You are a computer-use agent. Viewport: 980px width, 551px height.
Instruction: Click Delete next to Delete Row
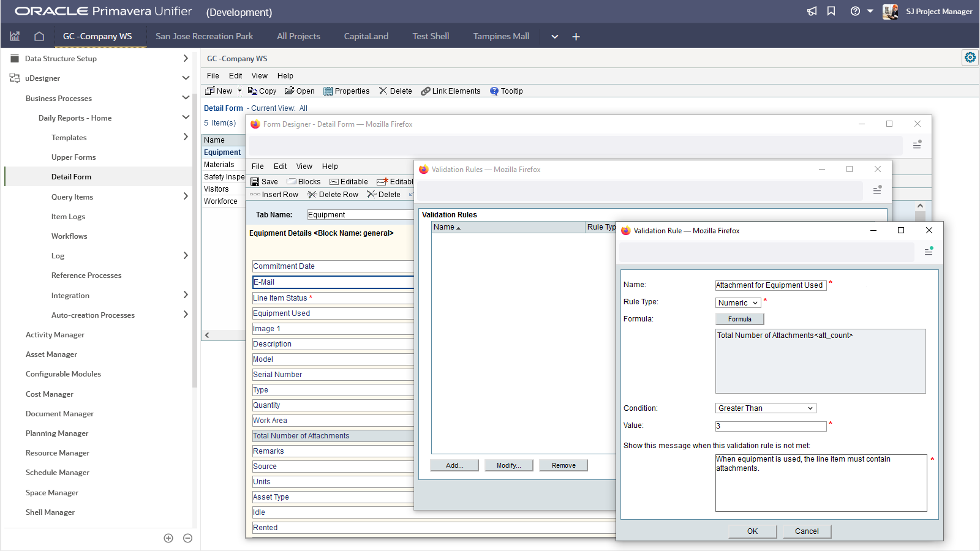tap(383, 194)
